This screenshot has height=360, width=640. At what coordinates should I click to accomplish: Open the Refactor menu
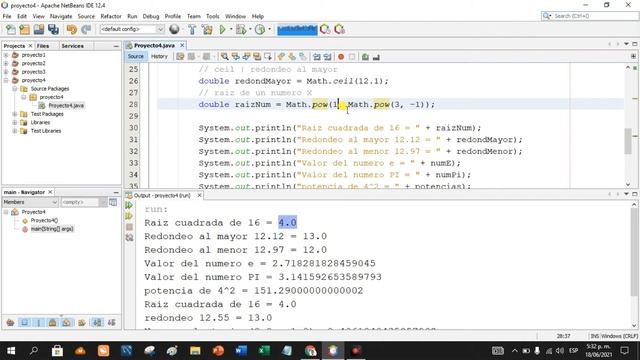tap(111, 16)
